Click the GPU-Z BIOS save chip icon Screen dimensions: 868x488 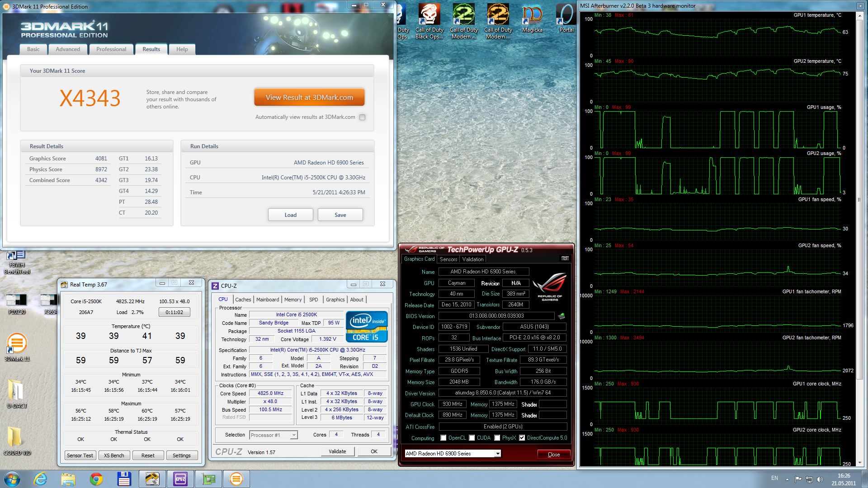[x=561, y=316]
